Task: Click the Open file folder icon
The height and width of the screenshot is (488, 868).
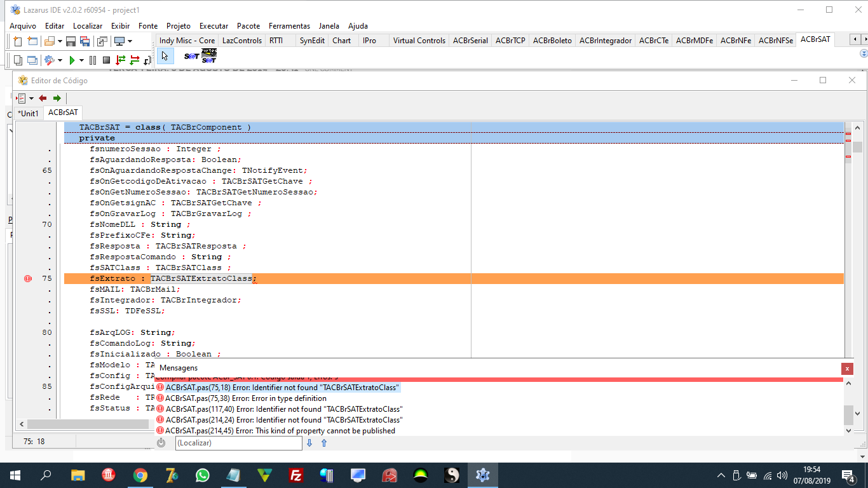Action: pos(50,41)
